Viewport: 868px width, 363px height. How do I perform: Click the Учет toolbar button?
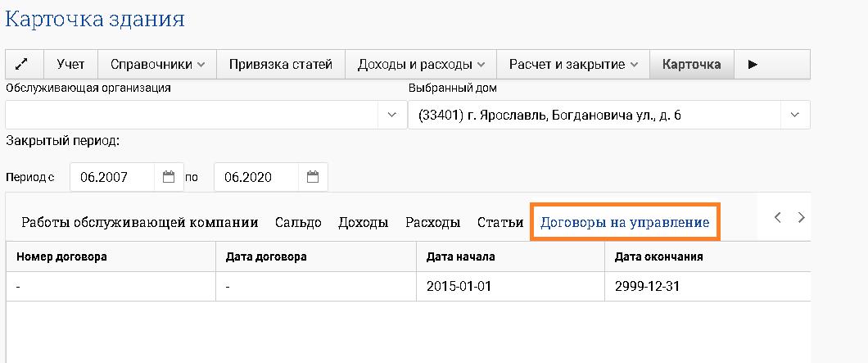70,64
